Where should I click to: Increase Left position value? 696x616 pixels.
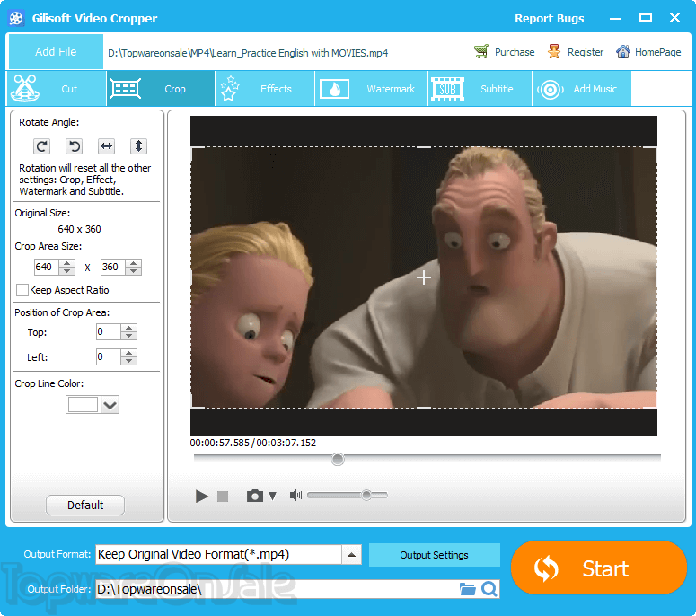pos(128,353)
